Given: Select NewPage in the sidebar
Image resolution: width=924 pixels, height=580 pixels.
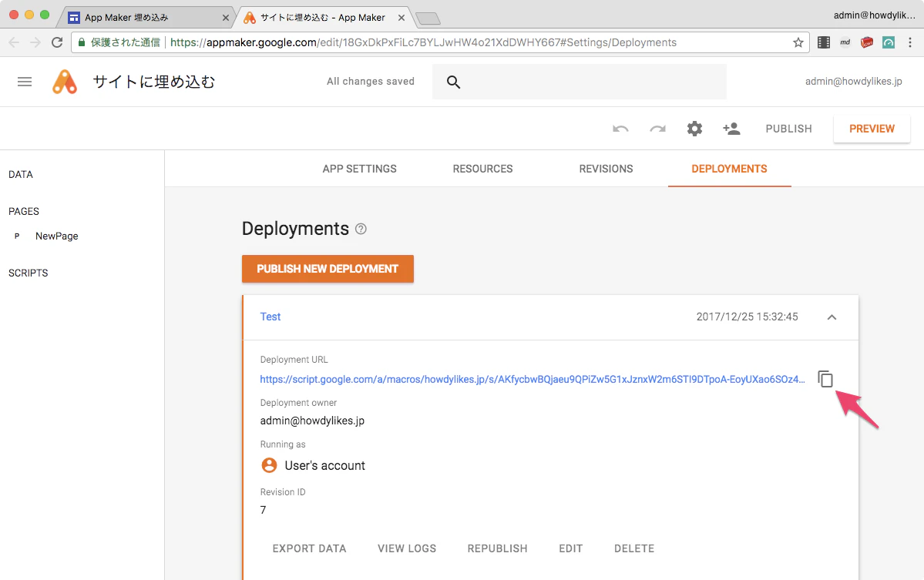Looking at the screenshot, I should click(x=56, y=236).
